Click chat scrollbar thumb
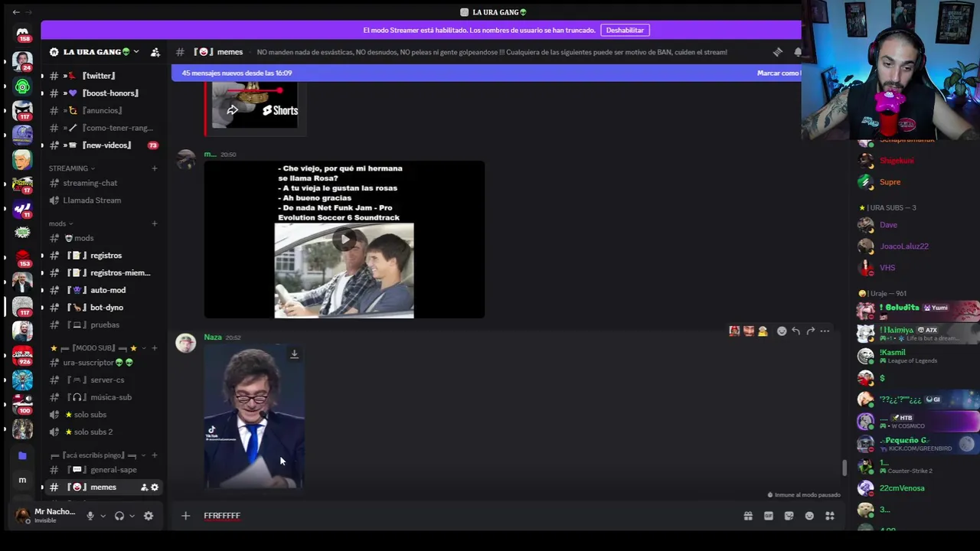The height and width of the screenshot is (551, 980). pos(844,468)
